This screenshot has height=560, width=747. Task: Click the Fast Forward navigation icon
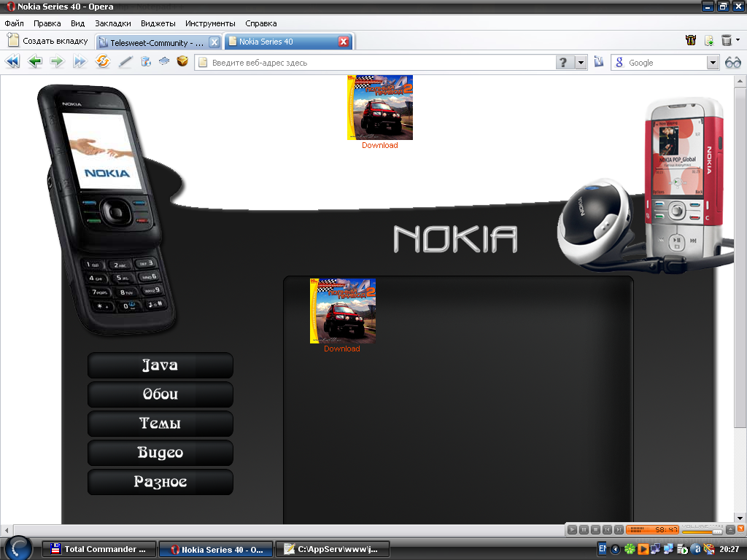coord(80,62)
